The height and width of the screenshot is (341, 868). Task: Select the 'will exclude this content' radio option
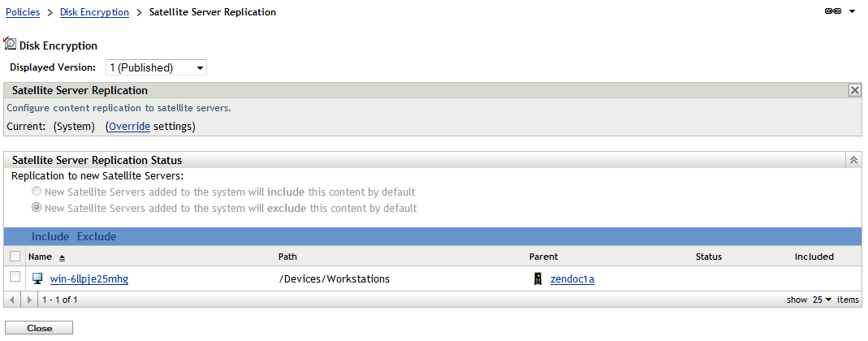pyautogui.click(x=37, y=208)
